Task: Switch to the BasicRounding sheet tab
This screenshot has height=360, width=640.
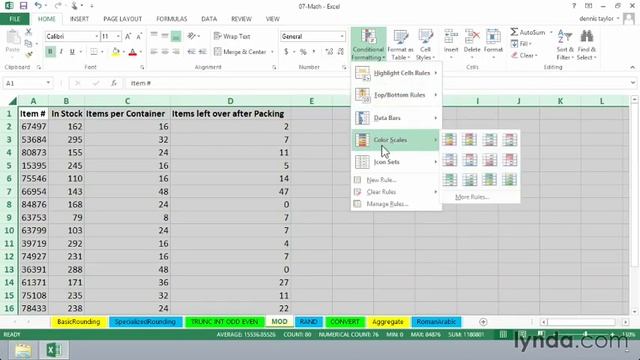Action: tap(78, 322)
